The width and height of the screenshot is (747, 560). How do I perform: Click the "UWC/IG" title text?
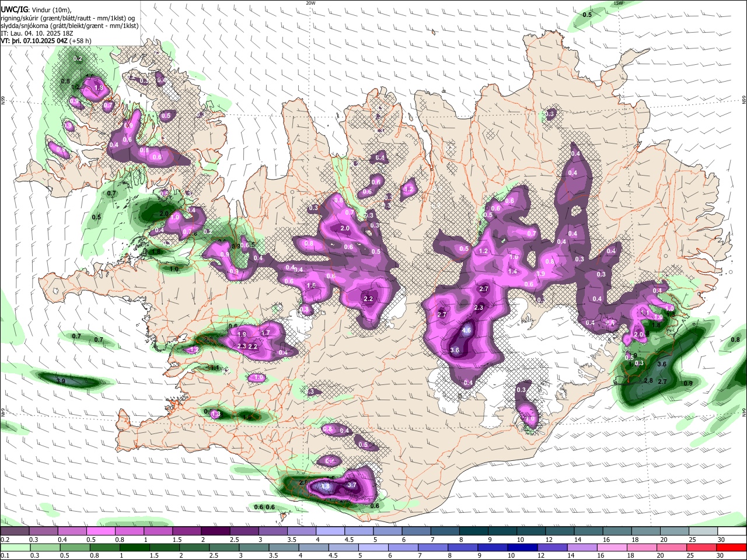point(14,9)
